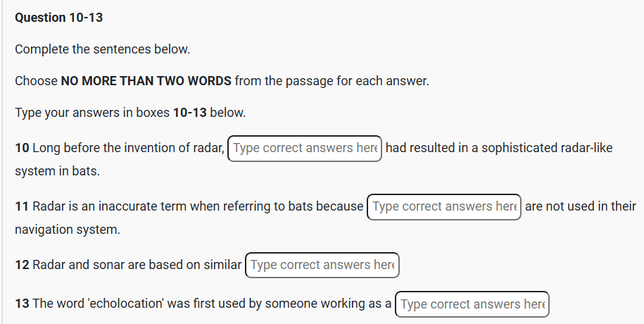The width and height of the screenshot is (644, 324).
Task: Click the bold number 11 label
Action: [x=22, y=207]
